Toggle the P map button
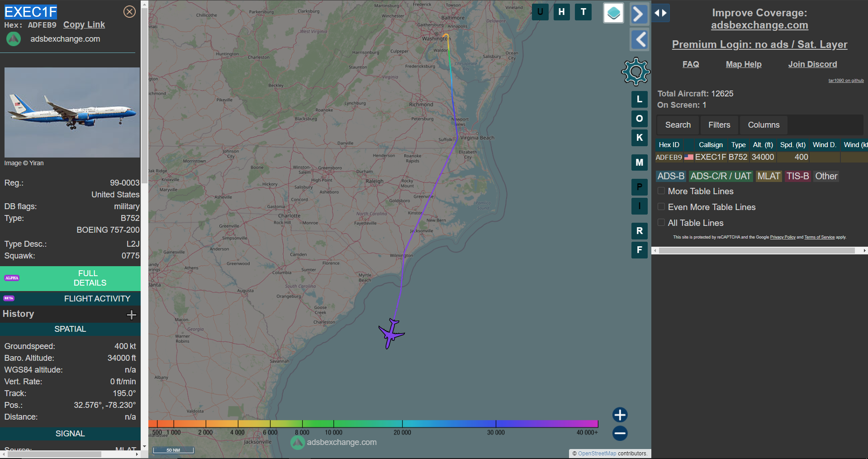 (640, 187)
